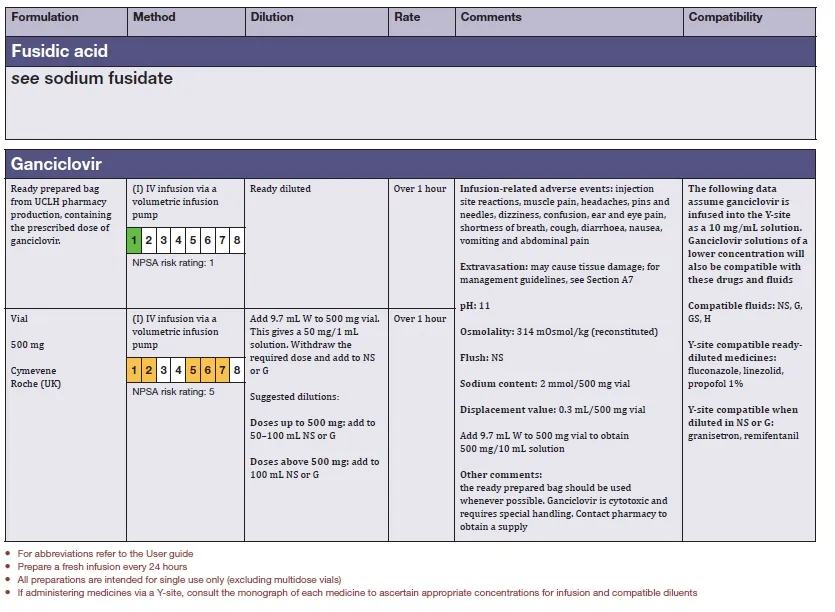The height and width of the screenshot is (612, 835).
Task: Click the Compatibility column header
Action: point(725,17)
